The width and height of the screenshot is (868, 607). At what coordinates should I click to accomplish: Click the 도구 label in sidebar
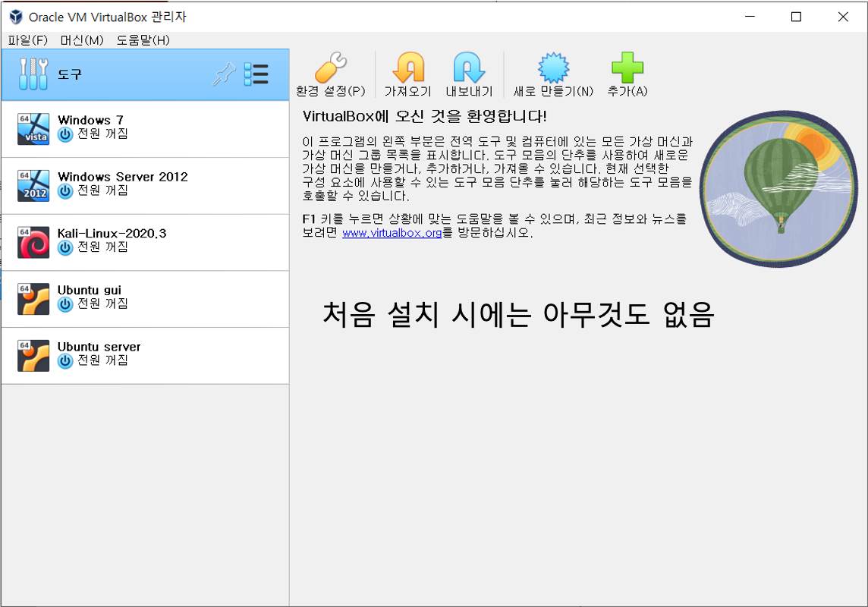coord(70,74)
